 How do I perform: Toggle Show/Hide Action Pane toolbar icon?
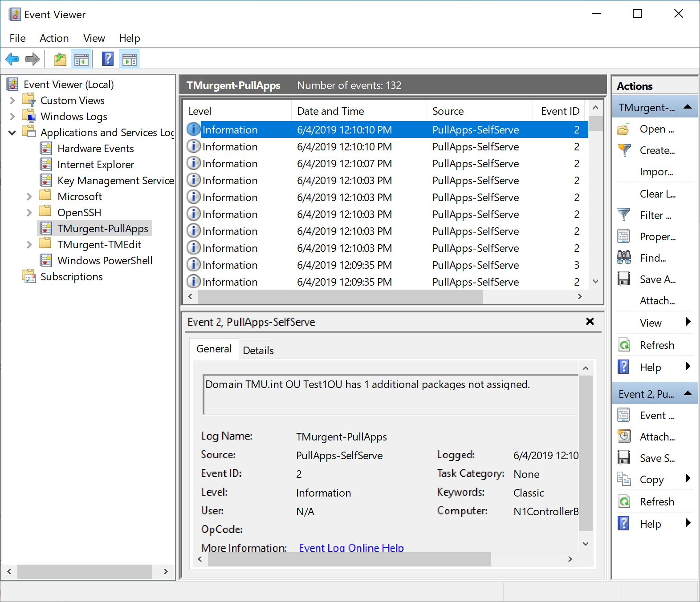point(130,59)
